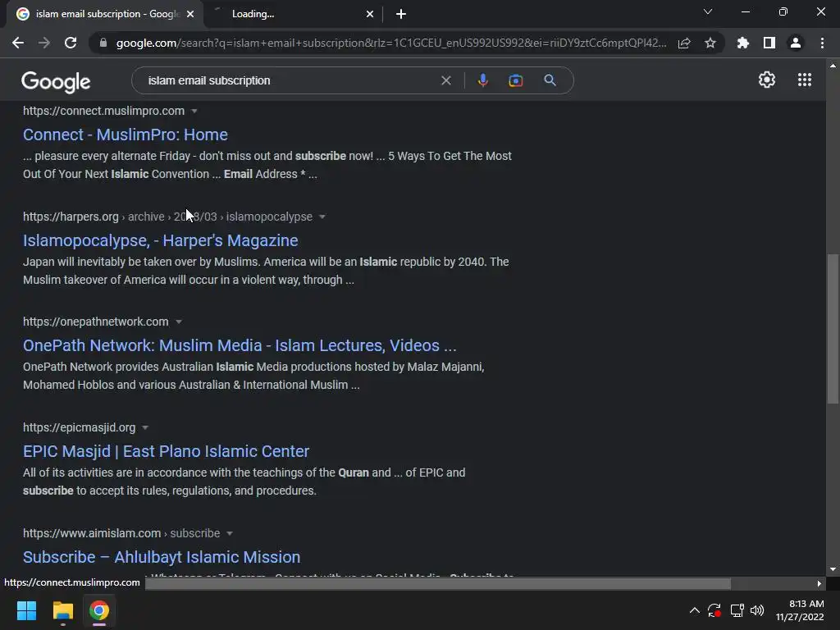Open Connect - MuslimPro: Home result
The width and height of the screenshot is (840, 630).
126,135
